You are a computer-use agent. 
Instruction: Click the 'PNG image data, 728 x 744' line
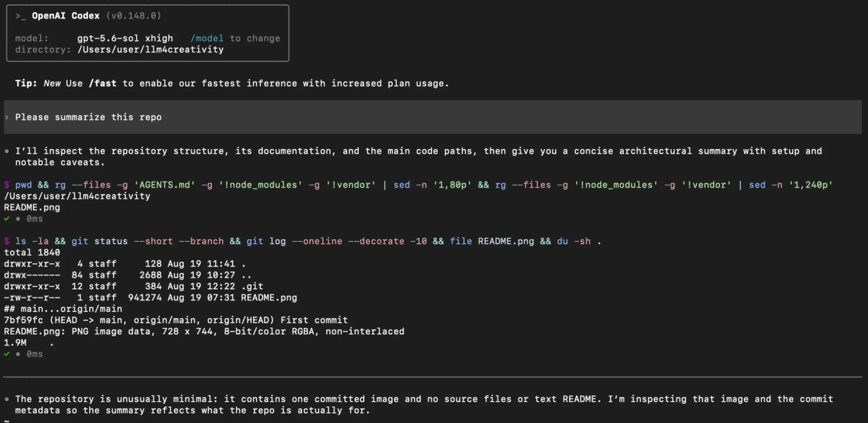pyautogui.click(x=204, y=332)
